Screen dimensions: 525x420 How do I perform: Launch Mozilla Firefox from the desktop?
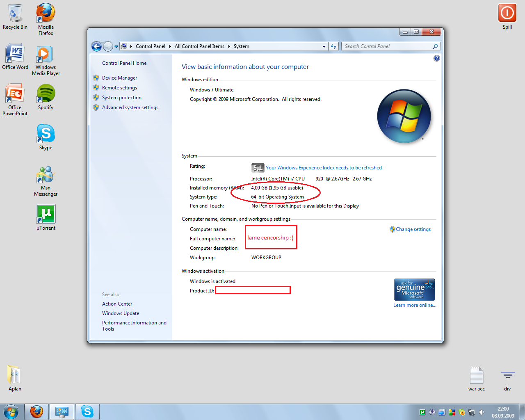tap(46, 19)
